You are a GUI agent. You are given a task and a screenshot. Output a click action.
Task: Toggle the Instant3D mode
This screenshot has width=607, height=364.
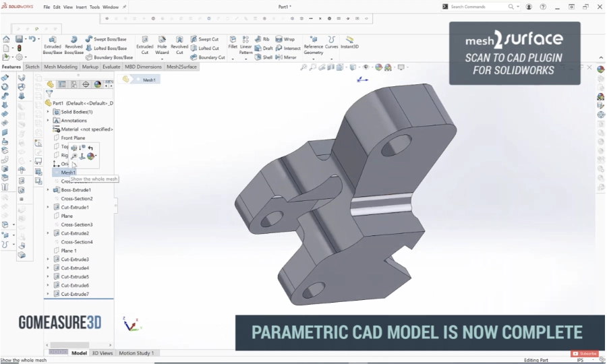349,42
